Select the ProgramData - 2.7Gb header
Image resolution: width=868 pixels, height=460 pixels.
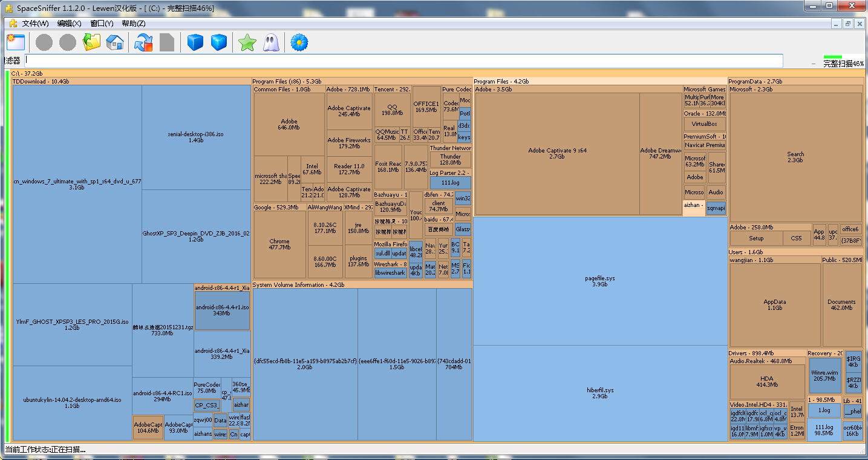point(795,81)
